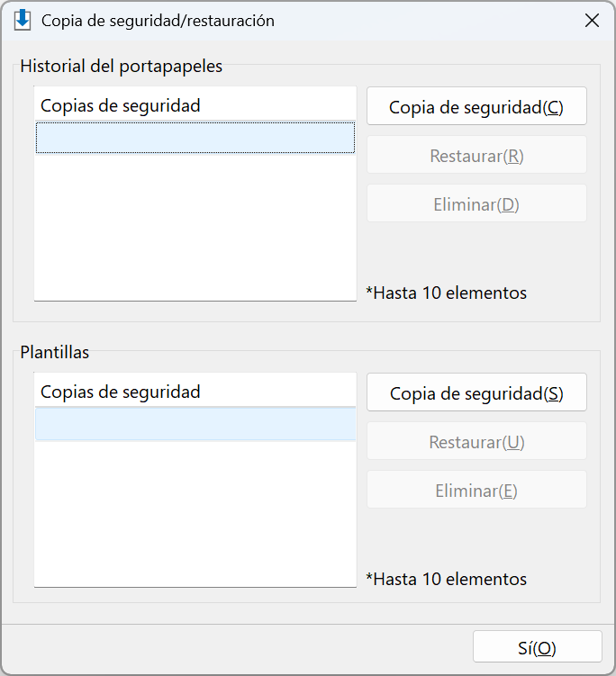
Task: Click the Plantillas group label
Action: coord(55,352)
